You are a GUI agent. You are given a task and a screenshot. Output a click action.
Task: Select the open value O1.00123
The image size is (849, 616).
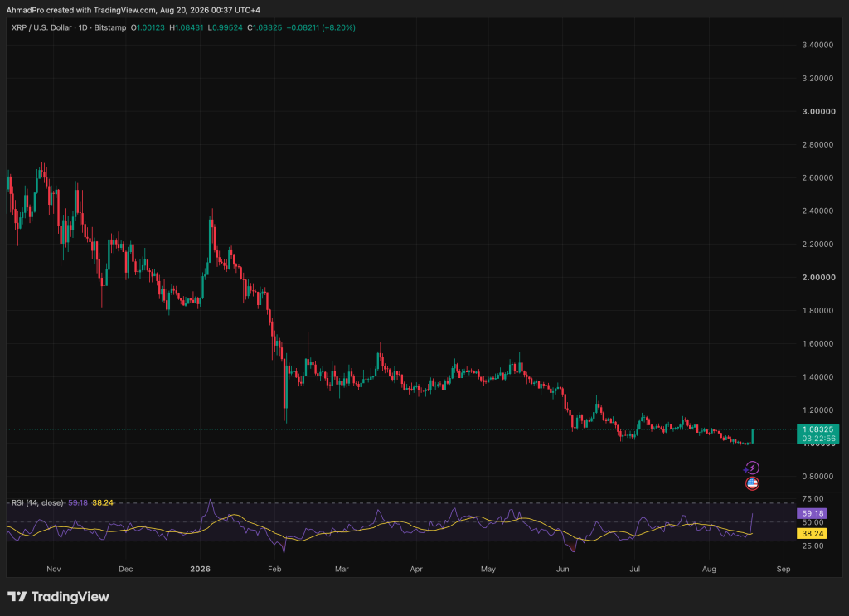148,27
